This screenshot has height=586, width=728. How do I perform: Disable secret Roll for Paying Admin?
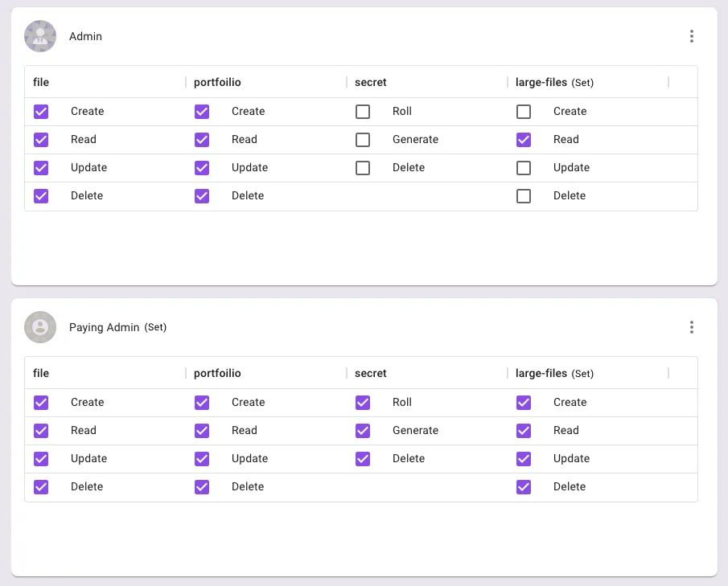(363, 403)
